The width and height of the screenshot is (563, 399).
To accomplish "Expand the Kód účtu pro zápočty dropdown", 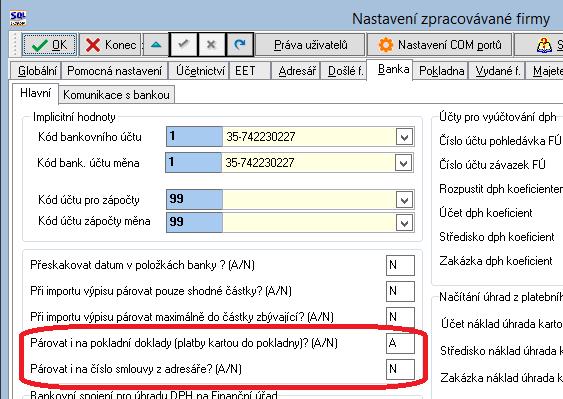I will [x=404, y=200].
